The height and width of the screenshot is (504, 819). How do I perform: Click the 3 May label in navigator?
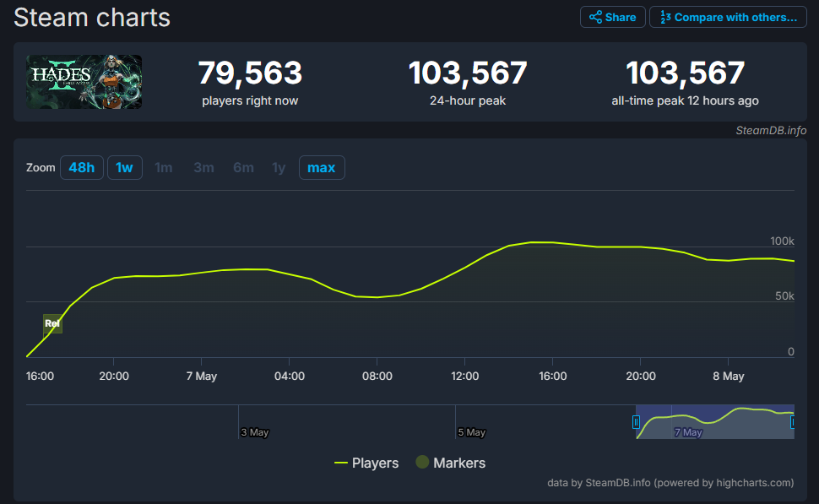(x=254, y=432)
